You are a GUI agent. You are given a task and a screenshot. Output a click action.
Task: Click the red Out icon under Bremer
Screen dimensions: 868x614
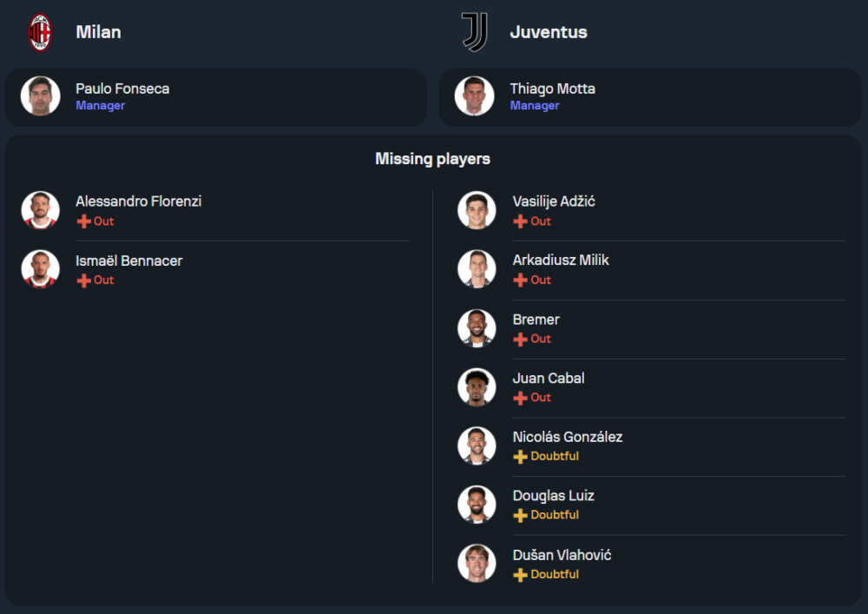[x=520, y=340]
